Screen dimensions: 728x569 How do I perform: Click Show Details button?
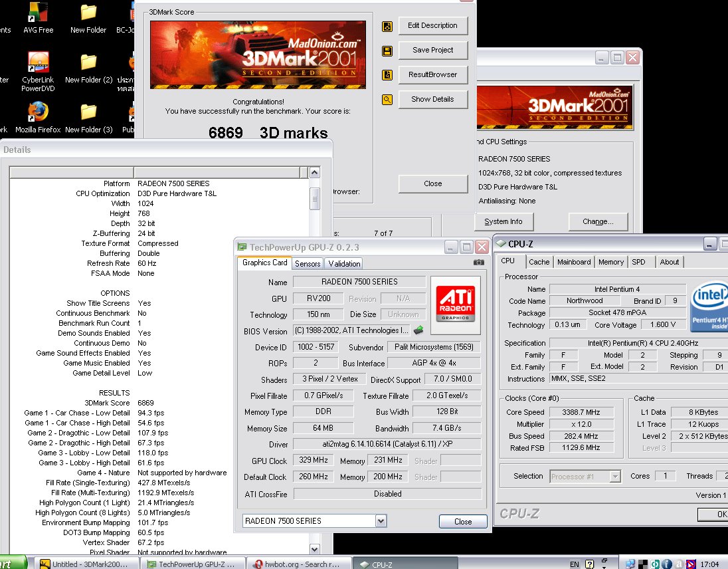pos(432,100)
